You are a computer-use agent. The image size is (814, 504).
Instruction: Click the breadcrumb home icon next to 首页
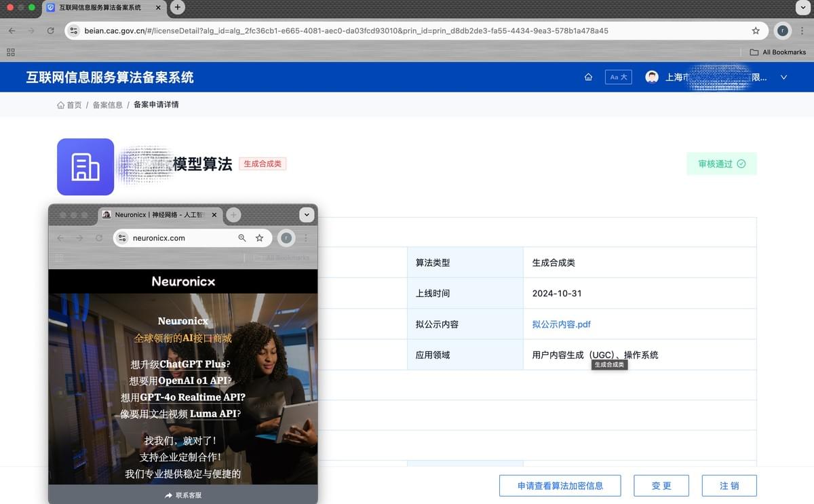tap(60, 104)
